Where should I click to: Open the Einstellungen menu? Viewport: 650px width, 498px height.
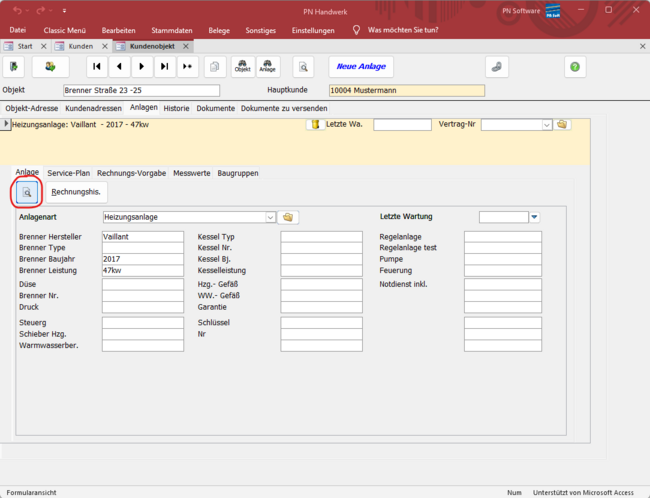(313, 30)
